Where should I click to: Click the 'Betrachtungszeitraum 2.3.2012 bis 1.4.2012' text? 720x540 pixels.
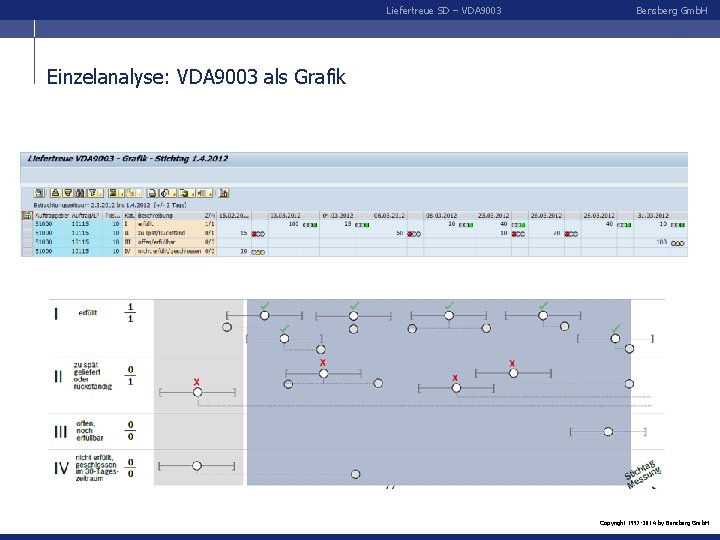92,205
